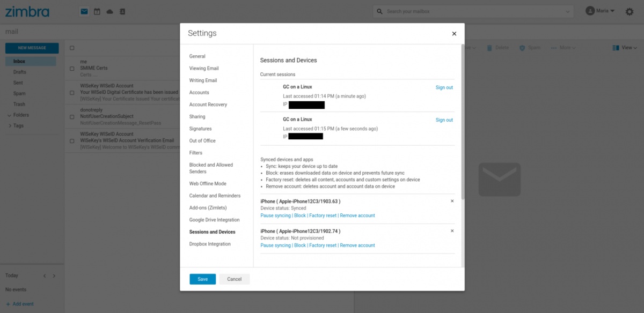This screenshot has width=644, height=313.
Task: Click the magnifier search icon
Action: pyautogui.click(x=380, y=11)
